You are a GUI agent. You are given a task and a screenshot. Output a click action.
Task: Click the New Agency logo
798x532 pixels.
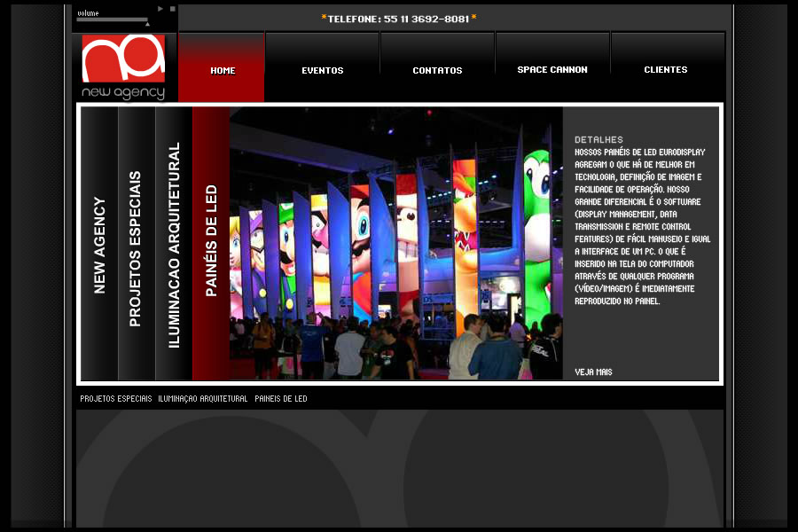(x=123, y=66)
